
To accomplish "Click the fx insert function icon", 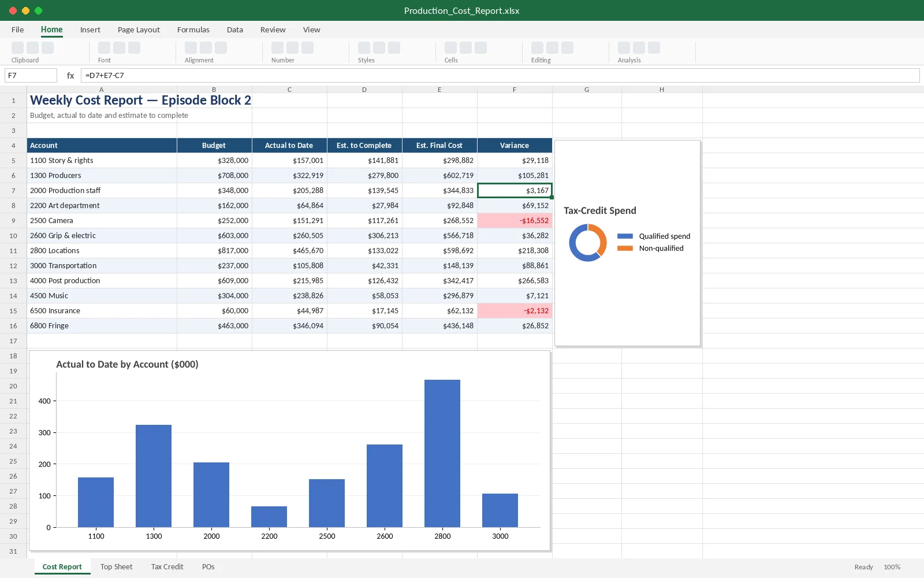I will point(70,76).
